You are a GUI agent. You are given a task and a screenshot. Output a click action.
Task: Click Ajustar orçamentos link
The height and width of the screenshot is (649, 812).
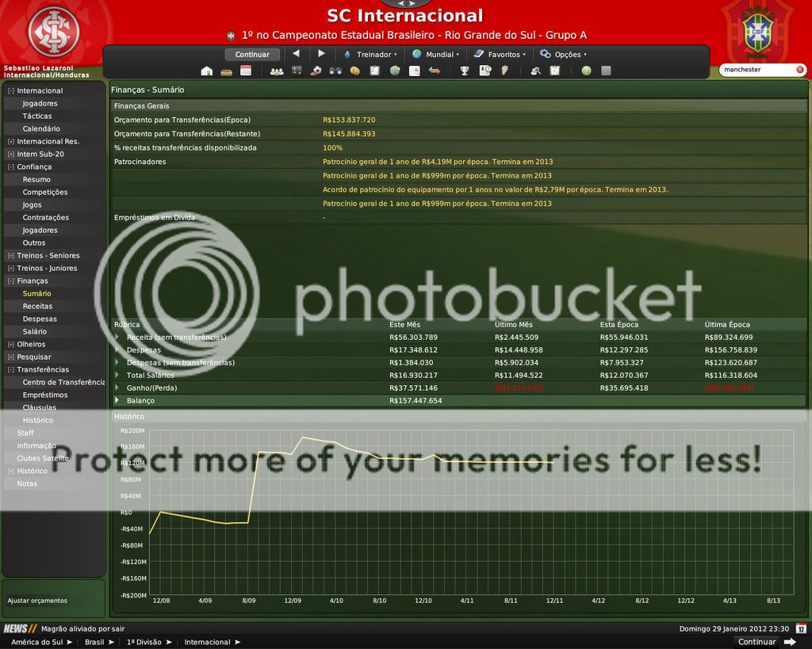tap(37, 601)
